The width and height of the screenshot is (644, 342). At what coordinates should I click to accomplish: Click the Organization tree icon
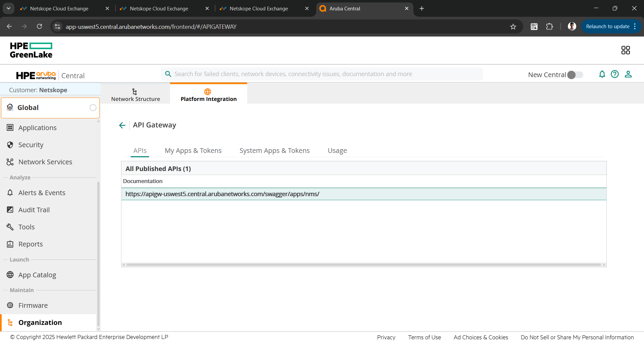click(x=10, y=323)
